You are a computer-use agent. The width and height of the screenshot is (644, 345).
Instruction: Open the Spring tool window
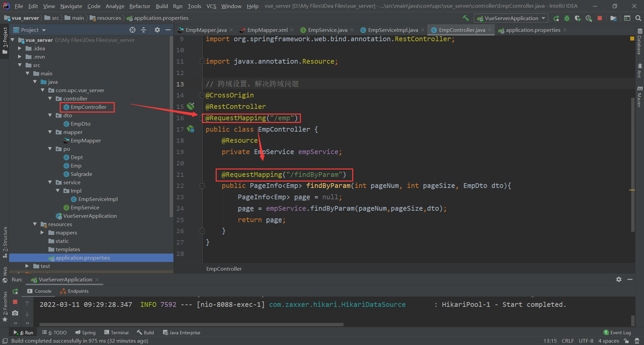86,333
